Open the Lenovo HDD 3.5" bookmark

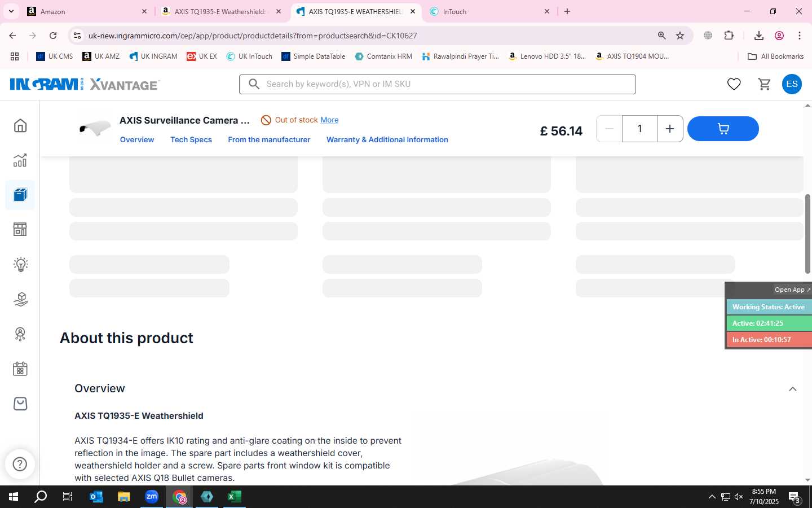click(x=547, y=56)
